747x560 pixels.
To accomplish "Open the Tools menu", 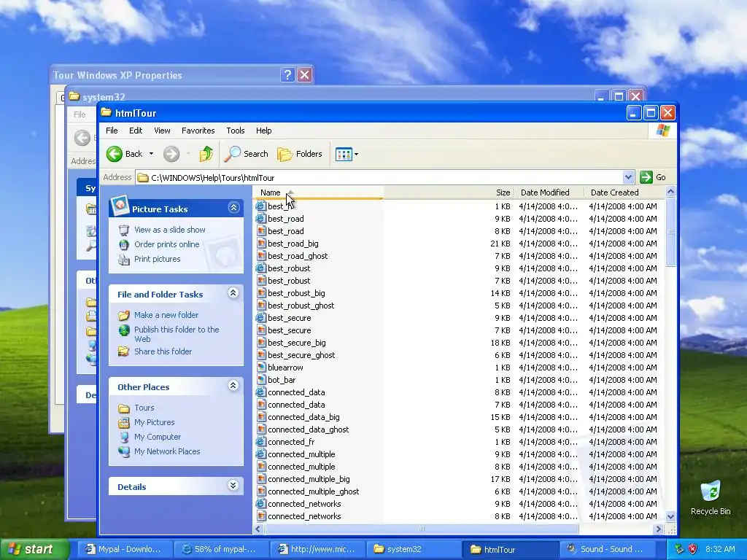I will click(x=236, y=131).
